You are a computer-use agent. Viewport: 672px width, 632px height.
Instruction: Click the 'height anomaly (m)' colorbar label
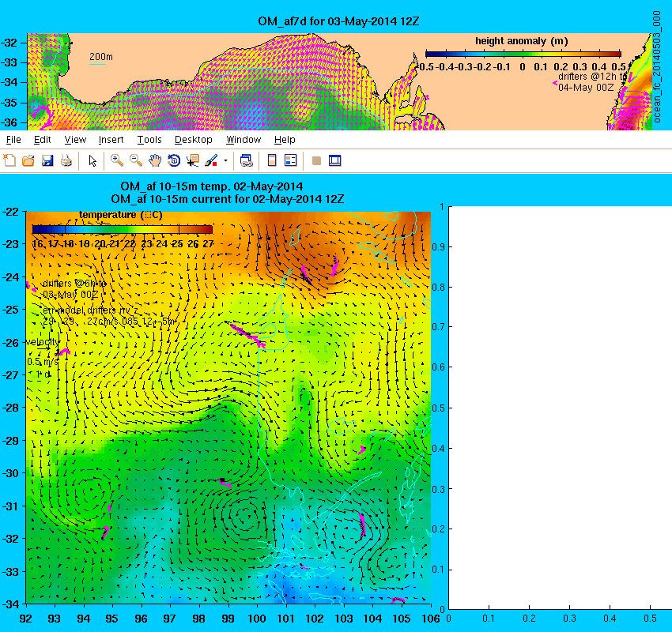coord(522,41)
